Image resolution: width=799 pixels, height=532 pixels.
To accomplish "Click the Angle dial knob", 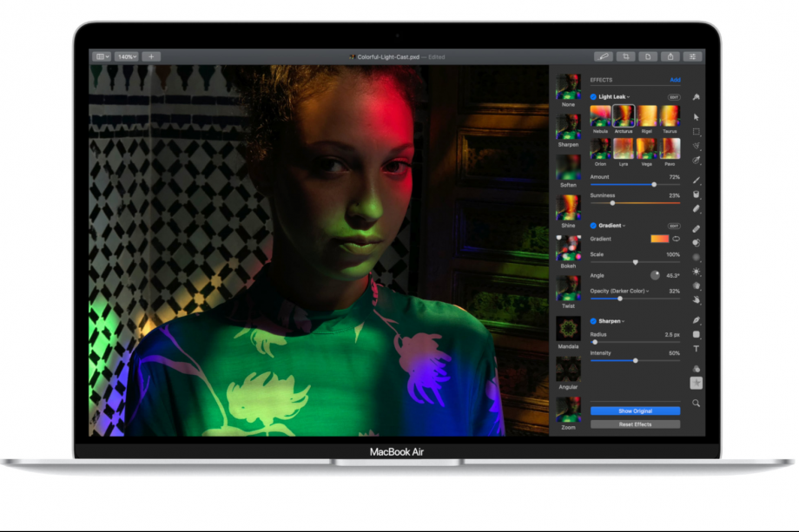I will click(656, 275).
